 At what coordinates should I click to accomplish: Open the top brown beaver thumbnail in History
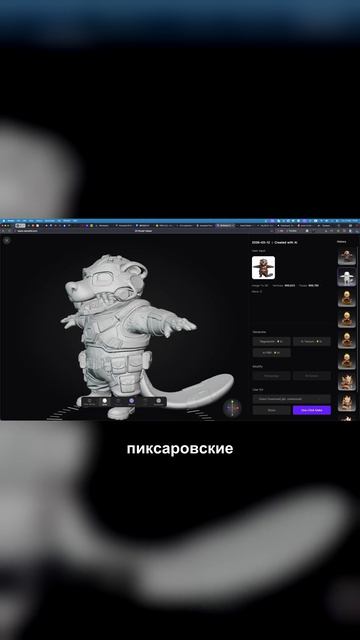(347, 256)
